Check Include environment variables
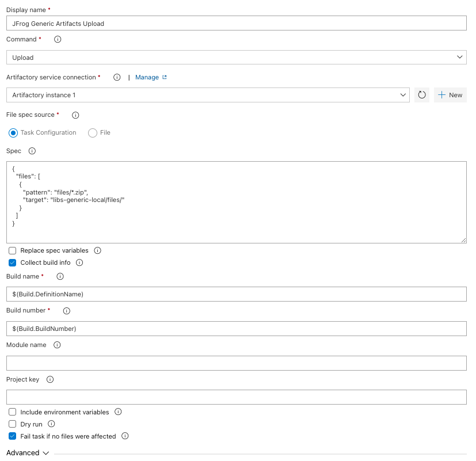Screen dimensions: 476x461 [x=12, y=412]
